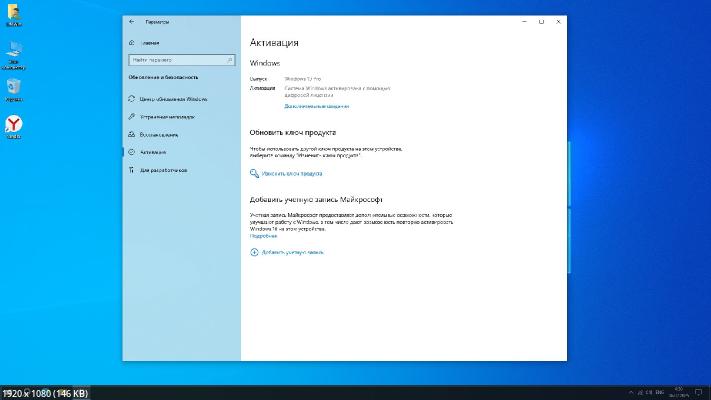Open Центр обновления Windows section

(168, 99)
